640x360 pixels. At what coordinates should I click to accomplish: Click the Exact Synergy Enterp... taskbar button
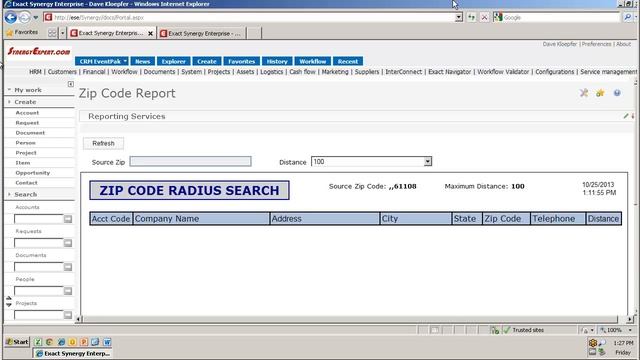[73, 353]
